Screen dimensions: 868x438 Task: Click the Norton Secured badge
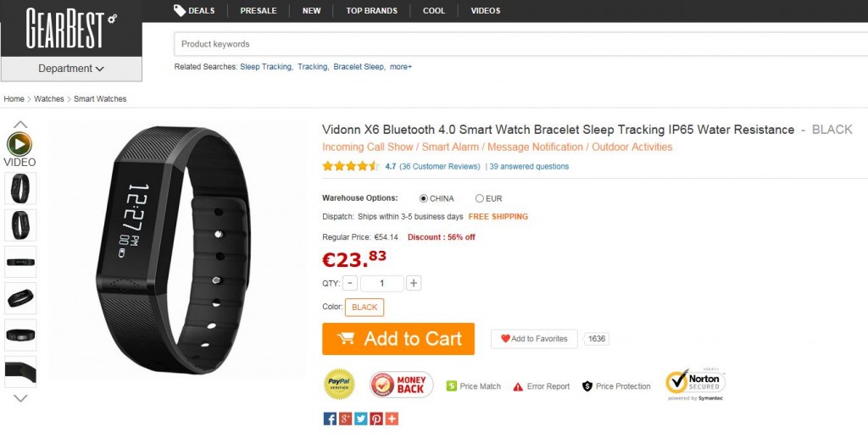(695, 383)
